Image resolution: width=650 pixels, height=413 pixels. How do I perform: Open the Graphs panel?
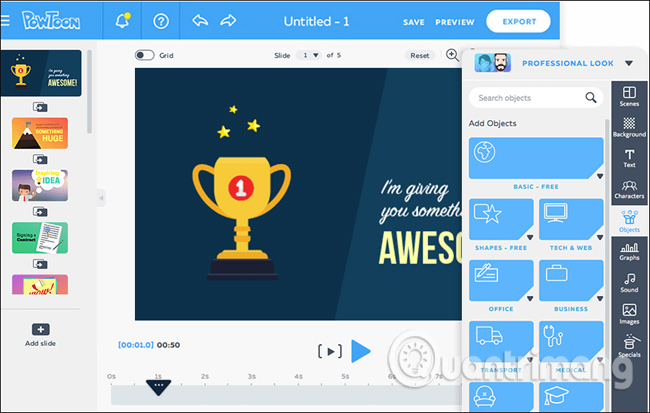(629, 252)
